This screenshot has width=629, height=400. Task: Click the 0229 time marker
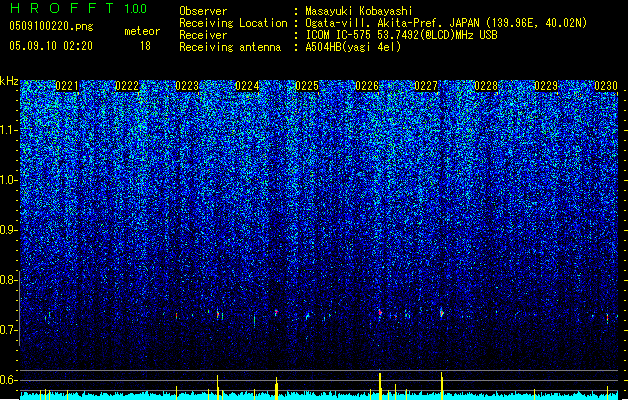[x=546, y=86]
